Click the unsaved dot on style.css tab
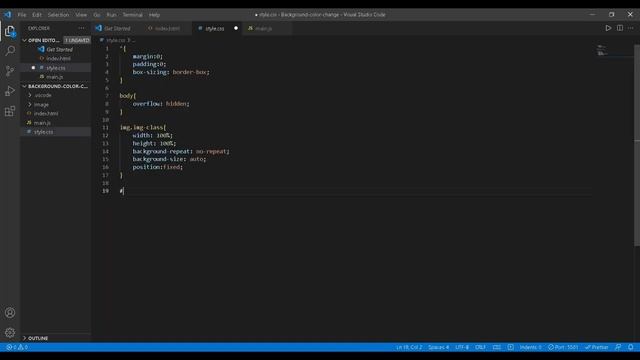Screen dimensions: 640x360 (236, 28)
